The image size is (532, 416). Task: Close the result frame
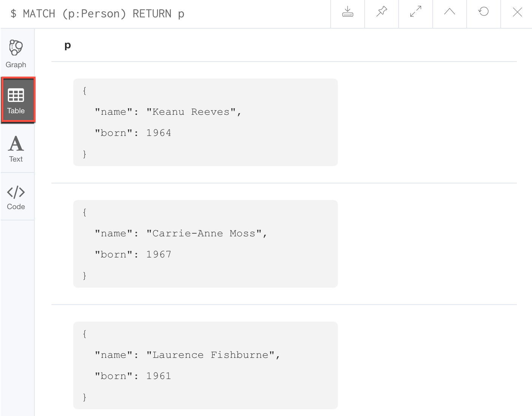[517, 12]
